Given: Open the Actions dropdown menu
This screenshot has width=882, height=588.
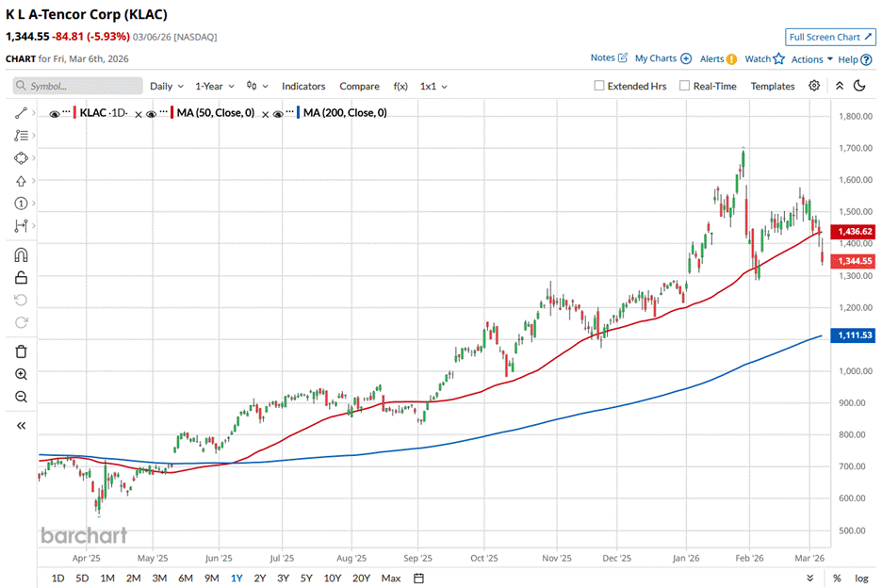Looking at the screenshot, I should pyautogui.click(x=811, y=59).
